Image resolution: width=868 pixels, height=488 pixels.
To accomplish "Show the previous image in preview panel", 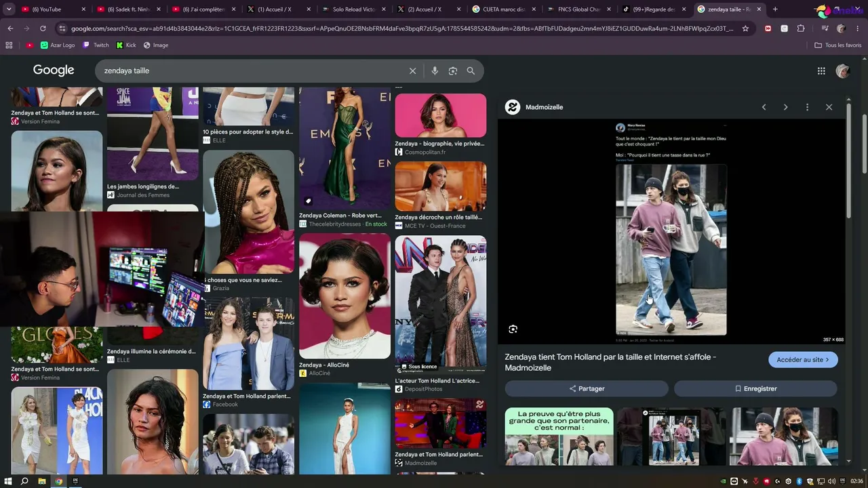I will 764,107.
